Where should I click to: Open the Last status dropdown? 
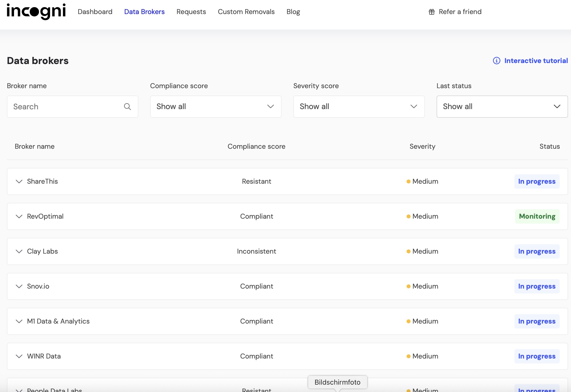click(x=502, y=107)
